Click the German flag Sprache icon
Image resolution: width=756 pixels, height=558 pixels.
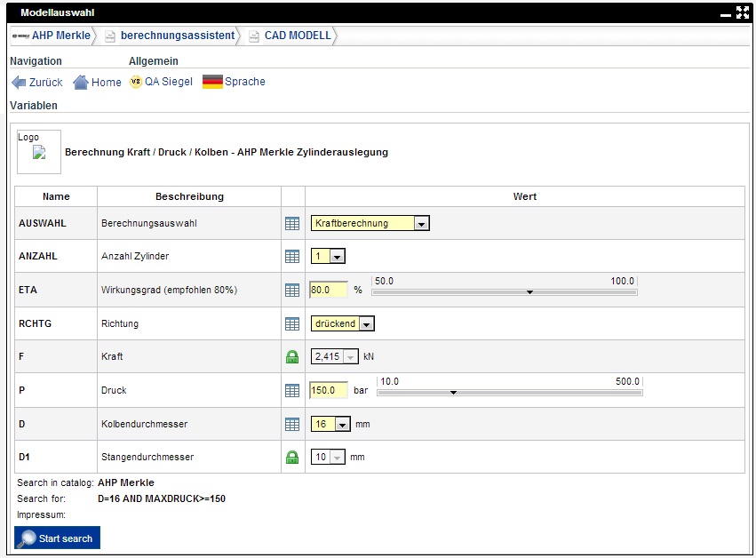[212, 82]
